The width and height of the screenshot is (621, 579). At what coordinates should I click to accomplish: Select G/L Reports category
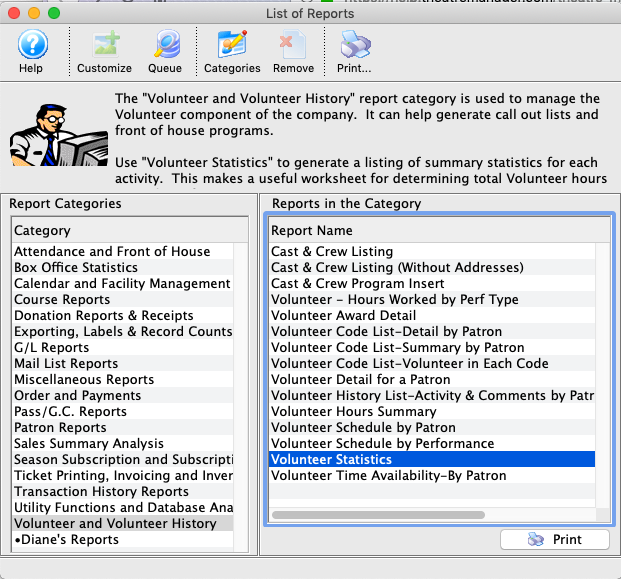pos(123,347)
